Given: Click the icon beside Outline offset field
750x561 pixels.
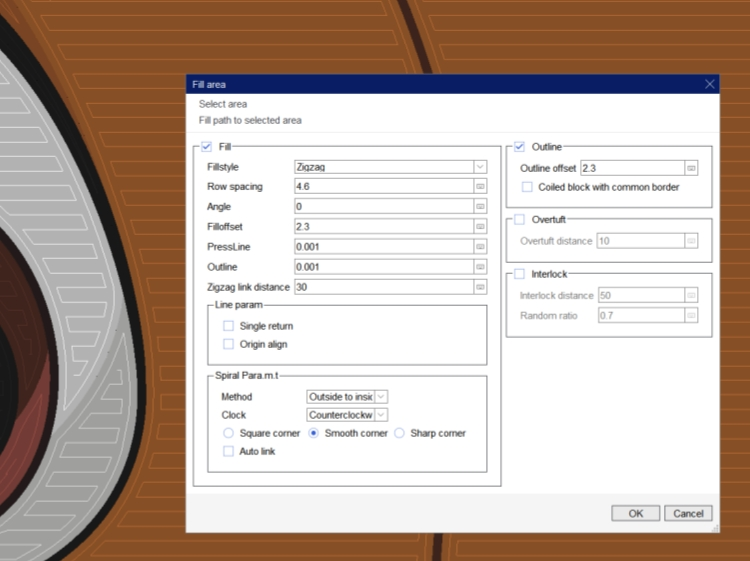Looking at the screenshot, I should pyautogui.click(x=691, y=168).
